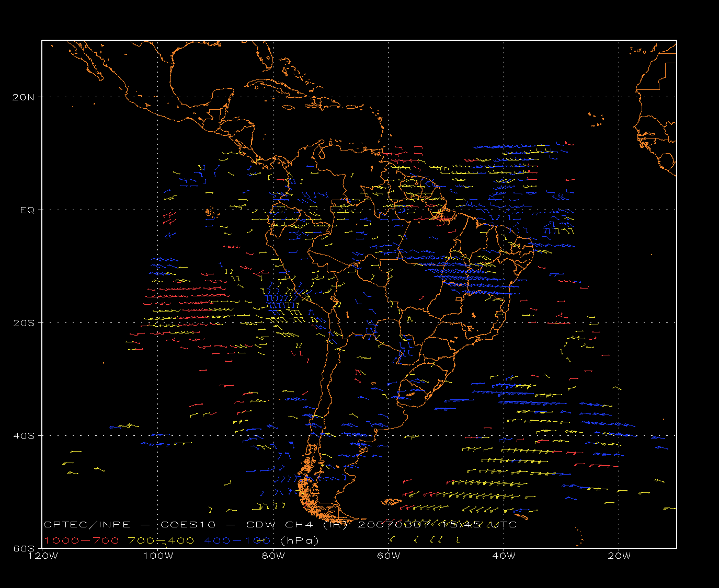719x588 pixels.
Task: Click the red 1000-700 legend entry
Action: (81, 540)
